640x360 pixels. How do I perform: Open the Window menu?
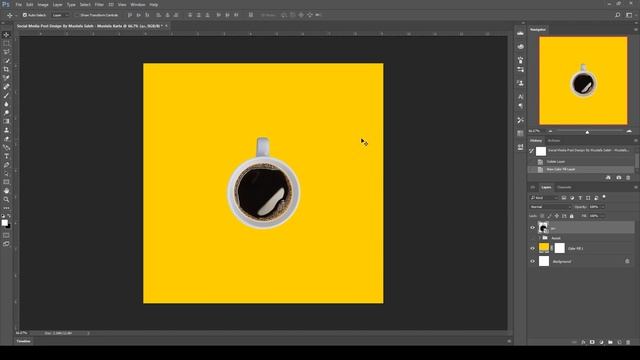click(x=138, y=4)
